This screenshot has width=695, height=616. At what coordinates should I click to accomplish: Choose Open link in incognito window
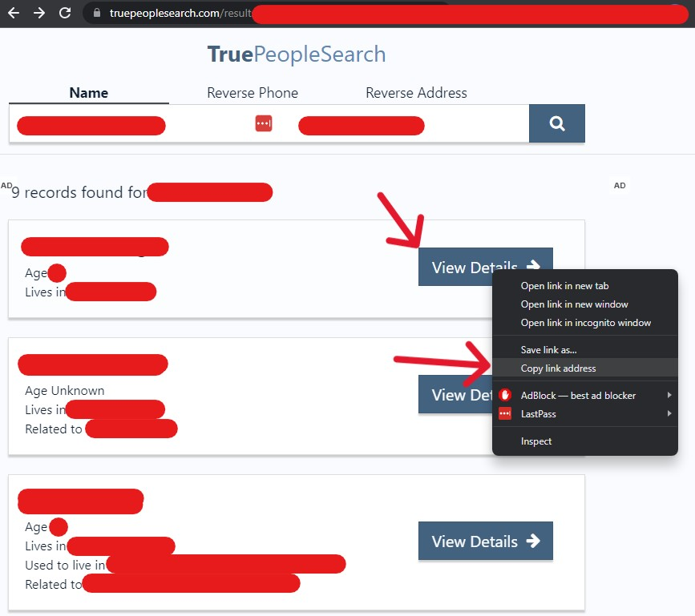(x=585, y=323)
